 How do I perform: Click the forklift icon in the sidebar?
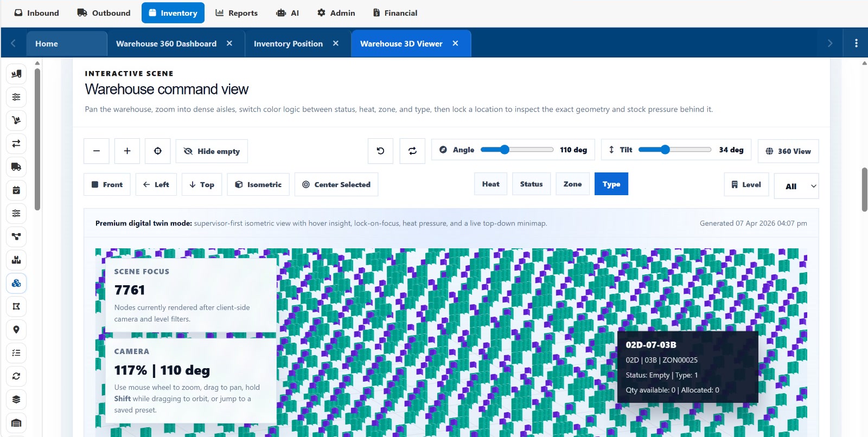(x=16, y=74)
